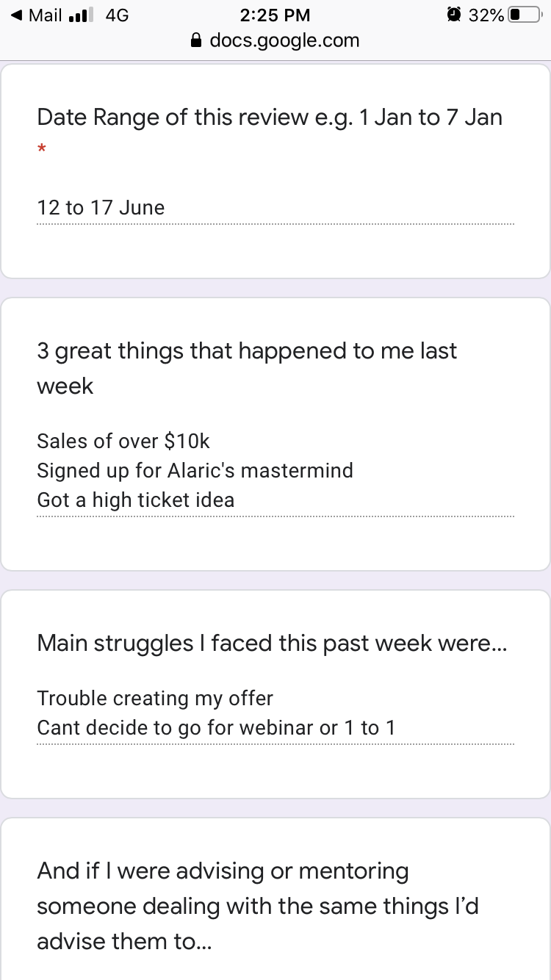The image size is (551, 980).
Task: Tap the "Main struggles I faced" question heading
Action: tap(272, 644)
